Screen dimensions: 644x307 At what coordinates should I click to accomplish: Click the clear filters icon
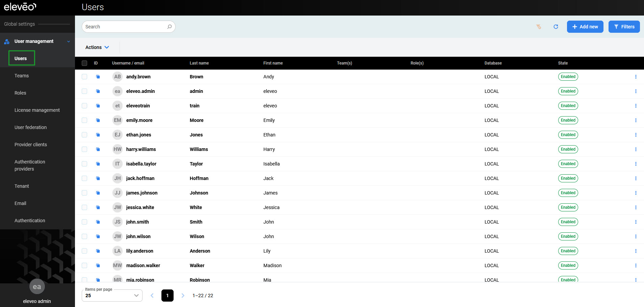pyautogui.click(x=539, y=27)
